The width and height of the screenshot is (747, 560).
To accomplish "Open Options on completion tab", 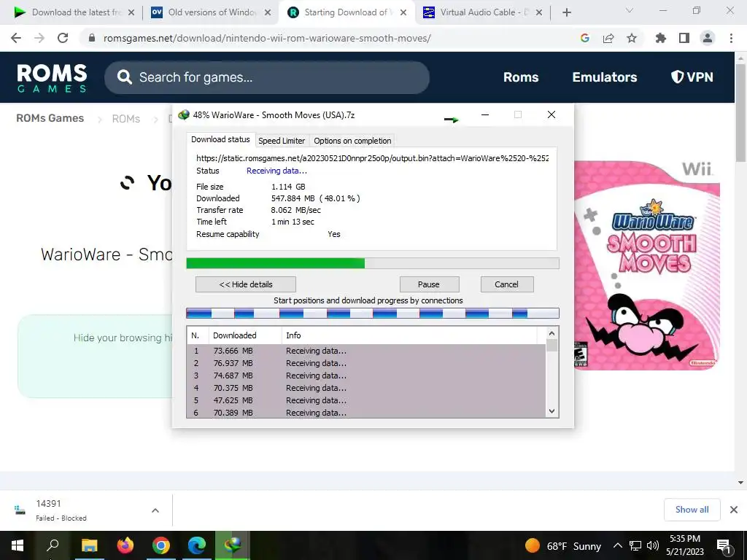I will click(x=352, y=141).
